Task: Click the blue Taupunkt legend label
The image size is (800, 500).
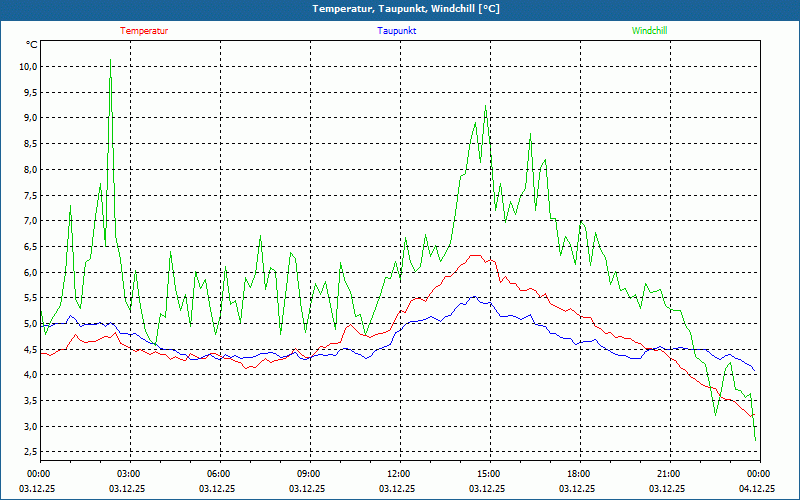Action: [x=397, y=31]
